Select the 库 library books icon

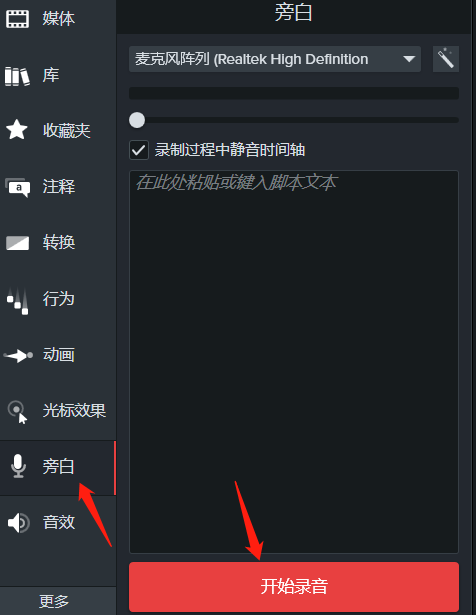tap(17, 76)
